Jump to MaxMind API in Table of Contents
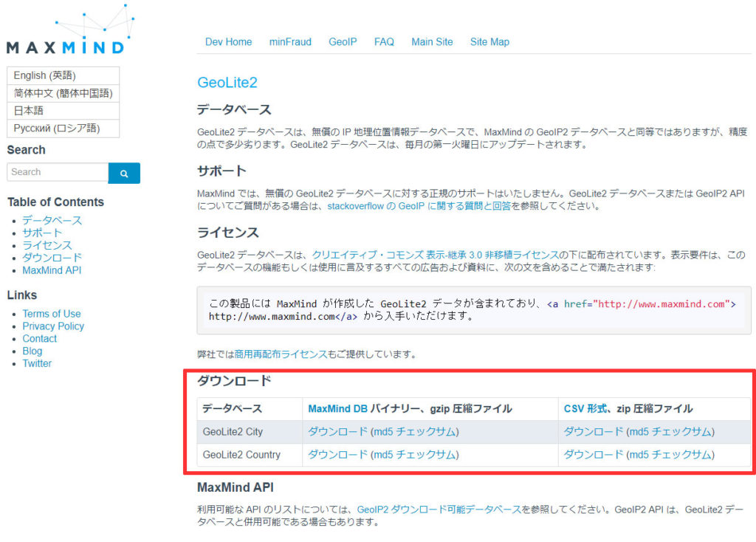Viewport: 756px width, 542px height. (52, 270)
